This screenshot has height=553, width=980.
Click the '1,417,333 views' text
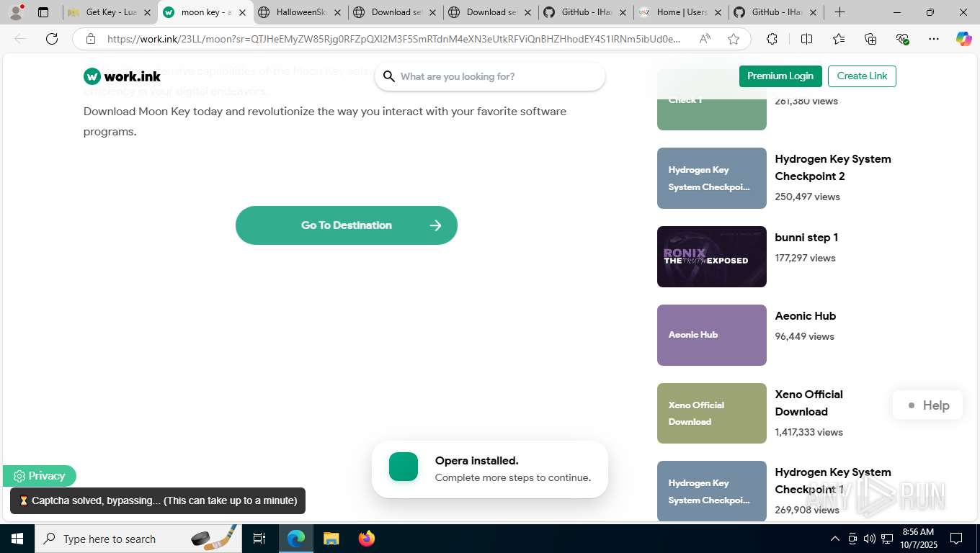coord(808,432)
